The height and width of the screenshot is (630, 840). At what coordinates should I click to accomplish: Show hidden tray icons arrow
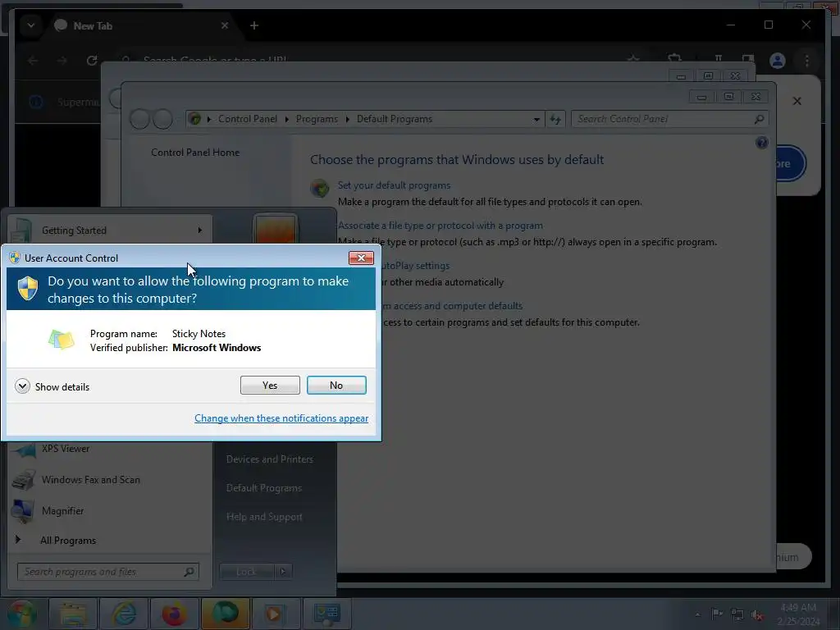[x=697, y=614]
